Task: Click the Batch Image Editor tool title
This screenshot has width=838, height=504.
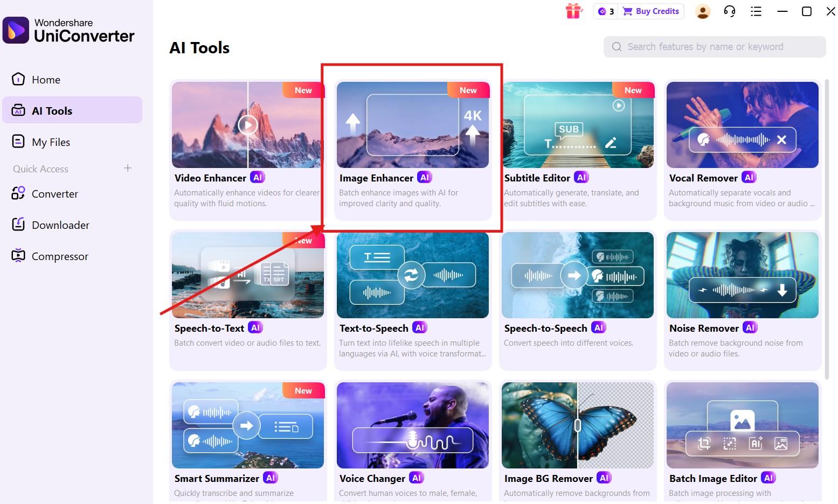Action: (713, 478)
